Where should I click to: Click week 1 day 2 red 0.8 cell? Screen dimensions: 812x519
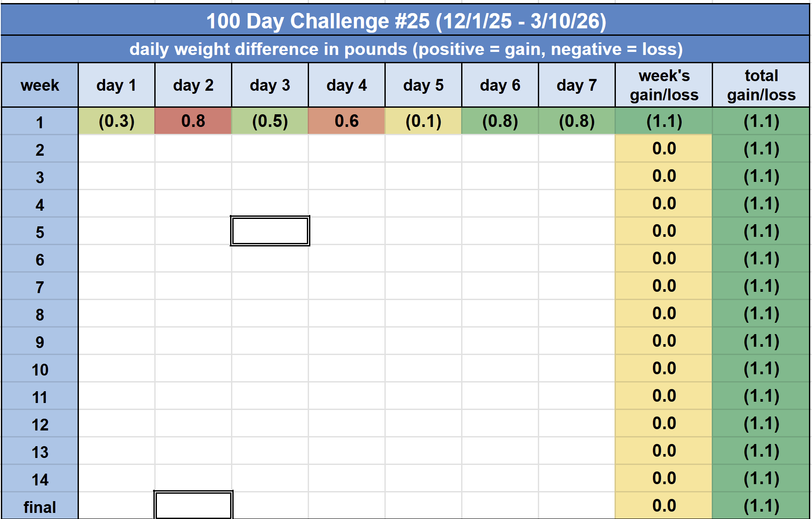pos(193,121)
